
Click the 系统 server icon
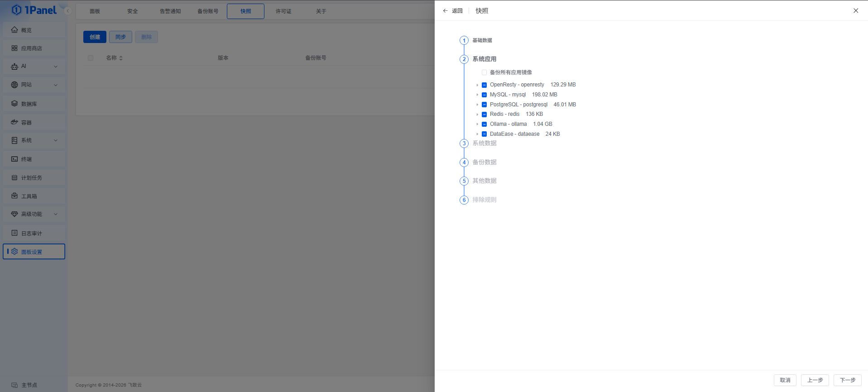pyautogui.click(x=14, y=140)
